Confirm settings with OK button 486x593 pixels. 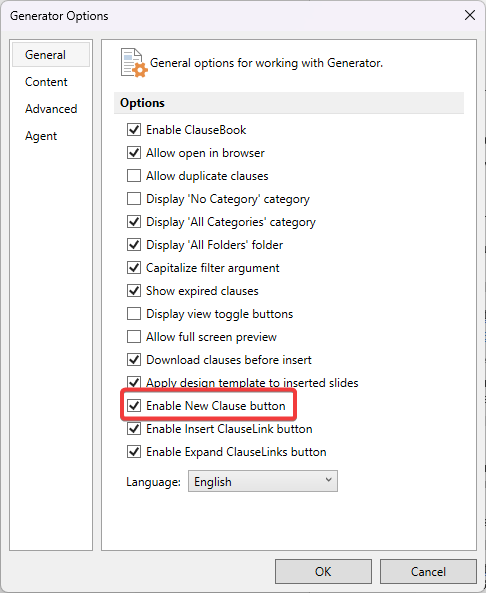coord(323,571)
